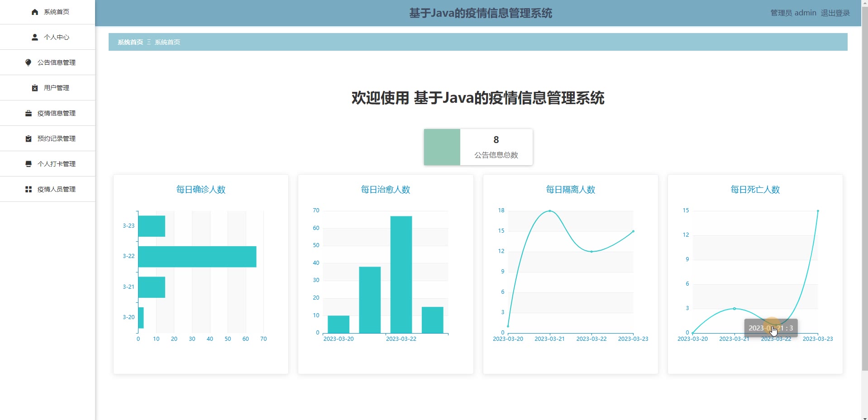Image resolution: width=868 pixels, height=420 pixels.
Task: Click the grid icon beside 疫情人员管理
Action: point(29,189)
